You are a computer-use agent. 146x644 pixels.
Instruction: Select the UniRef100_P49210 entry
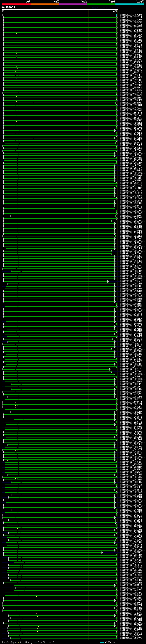(131, 108)
